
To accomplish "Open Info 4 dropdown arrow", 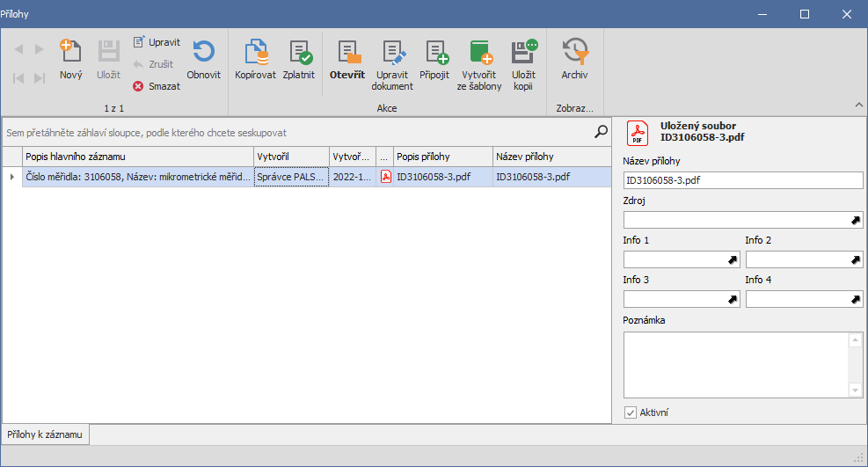I will 856,299.
